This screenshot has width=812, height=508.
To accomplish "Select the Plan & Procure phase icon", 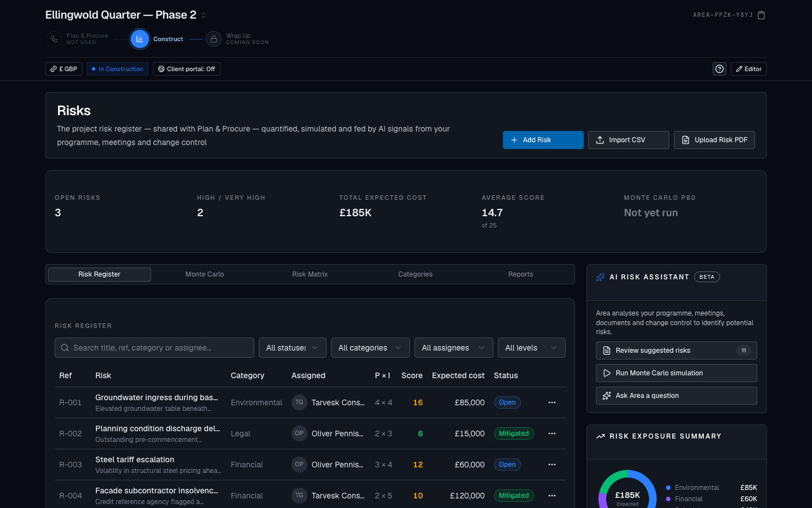I will point(54,39).
